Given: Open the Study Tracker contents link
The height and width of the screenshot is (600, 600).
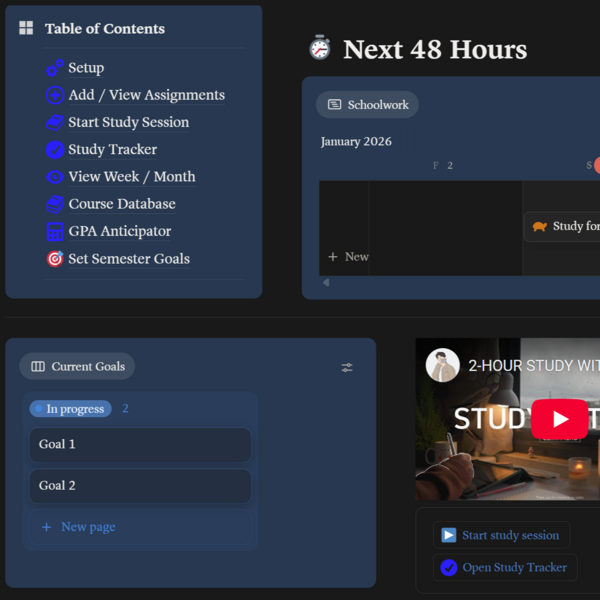Looking at the screenshot, I should [x=112, y=150].
